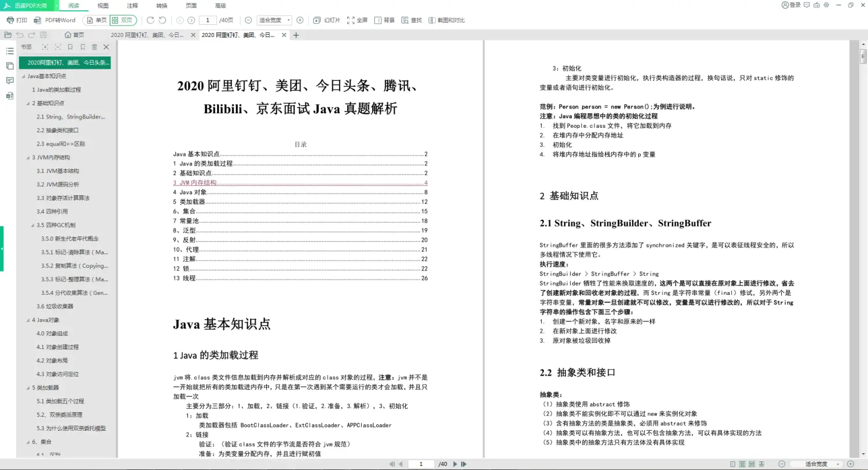This screenshot has width=868, height=470.
Task: Open the 背景 background option
Action: point(384,20)
